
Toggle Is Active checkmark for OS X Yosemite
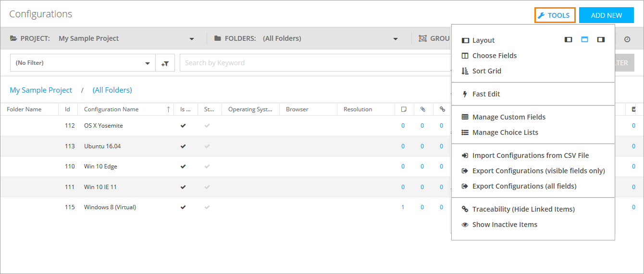pyautogui.click(x=183, y=126)
